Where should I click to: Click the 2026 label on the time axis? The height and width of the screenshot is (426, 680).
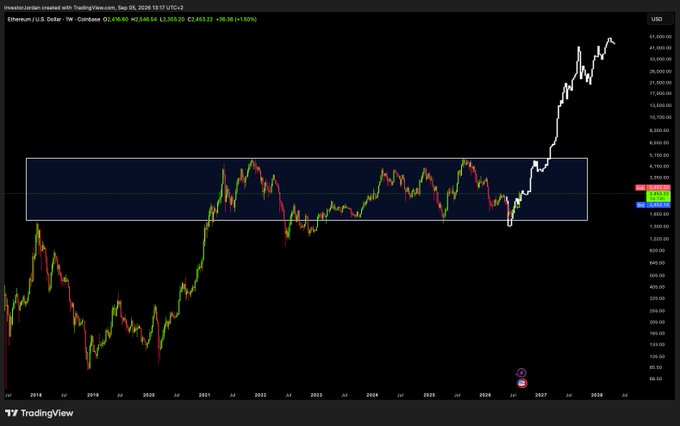click(485, 395)
